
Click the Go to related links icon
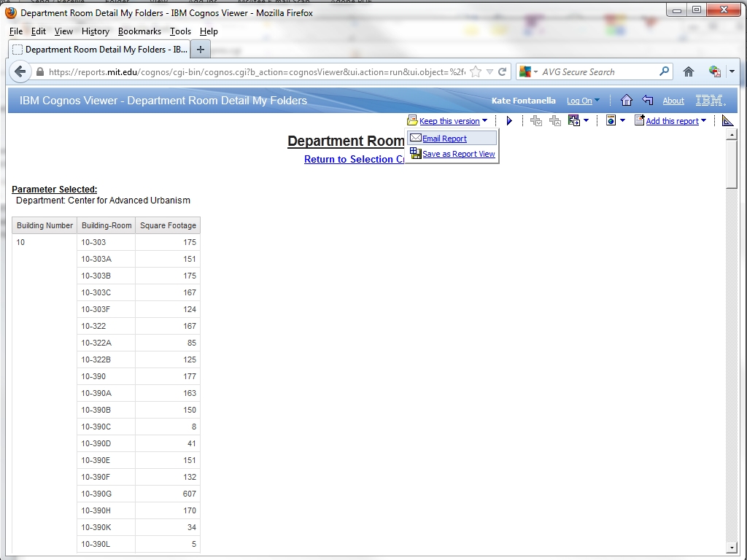573,121
